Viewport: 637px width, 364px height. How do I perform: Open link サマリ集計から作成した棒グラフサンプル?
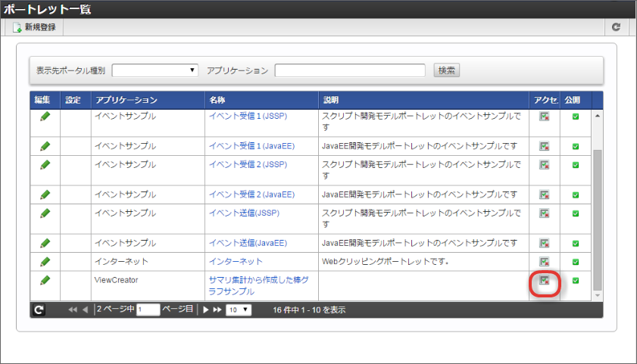click(258, 286)
